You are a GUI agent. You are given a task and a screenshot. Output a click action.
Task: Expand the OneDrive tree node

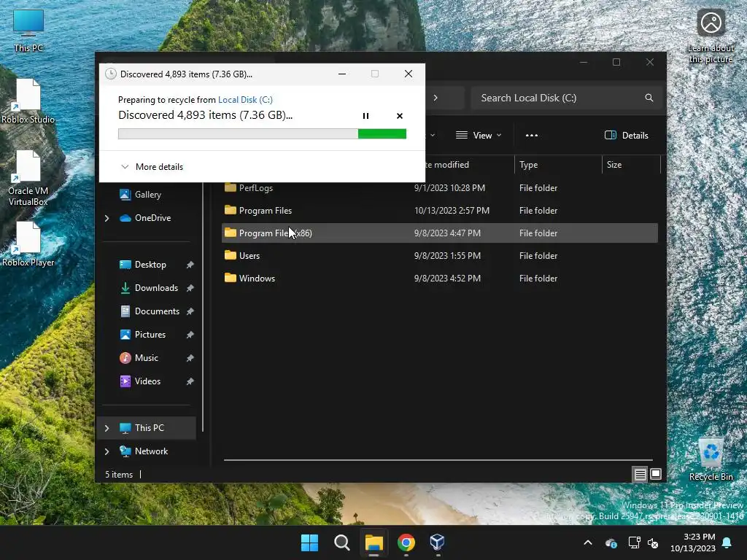click(107, 218)
